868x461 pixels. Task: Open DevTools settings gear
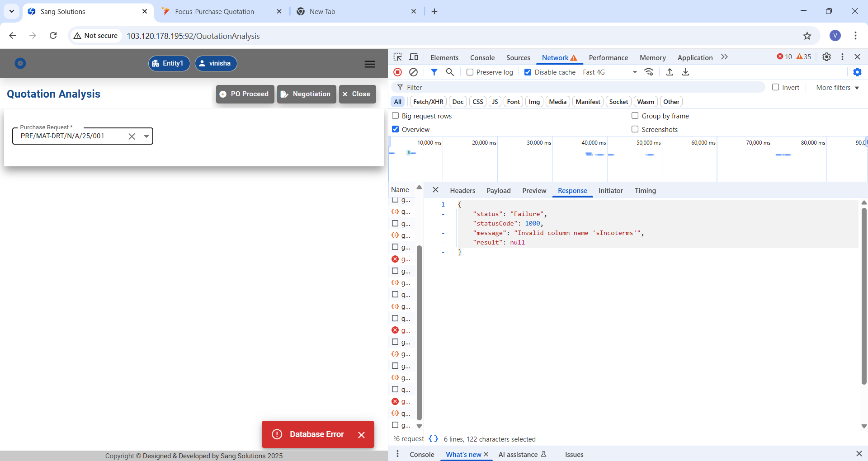[826, 57]
